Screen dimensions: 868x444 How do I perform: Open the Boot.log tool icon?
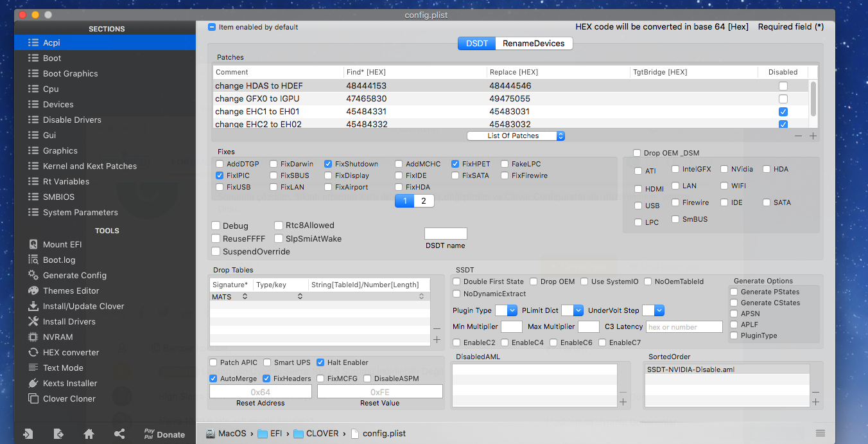pyautogui.click(x=33, y=260)
